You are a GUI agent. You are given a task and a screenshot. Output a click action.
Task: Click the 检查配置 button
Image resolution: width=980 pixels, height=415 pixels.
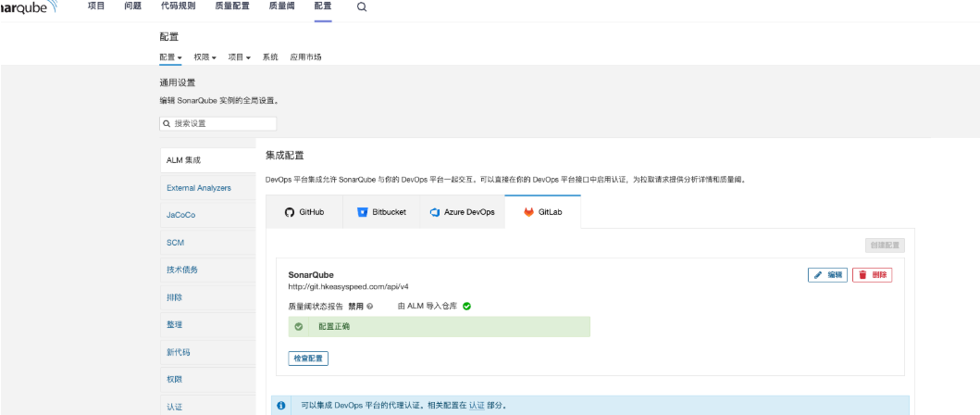[x=308, y=358]
